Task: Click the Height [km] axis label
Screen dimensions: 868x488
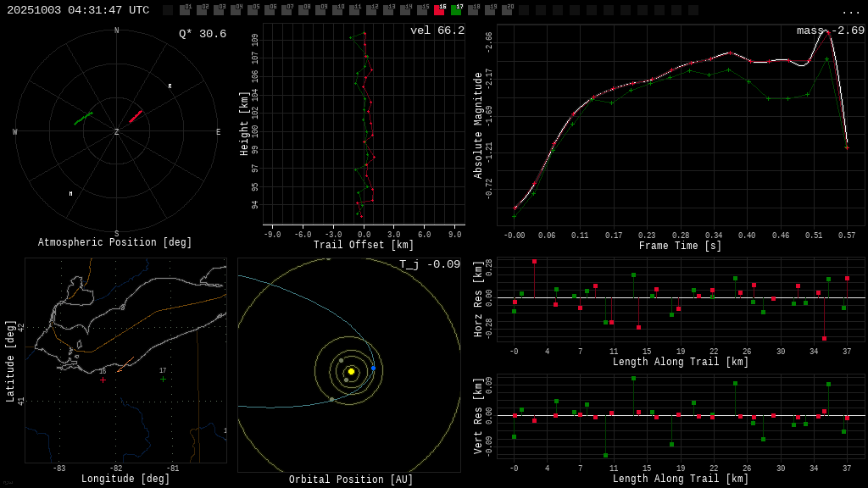Action: pyautogui.click(x=244, y=124)
